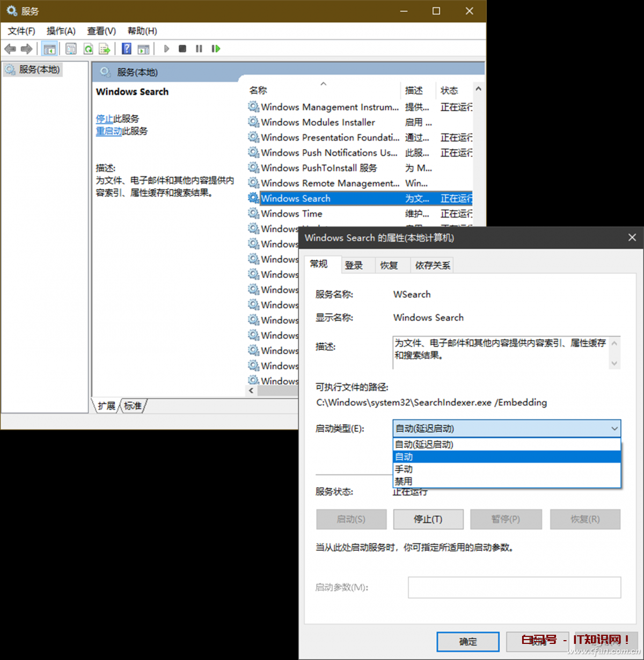
Task: Click the 停止(T) button
Action: click(x=428, y=519)
